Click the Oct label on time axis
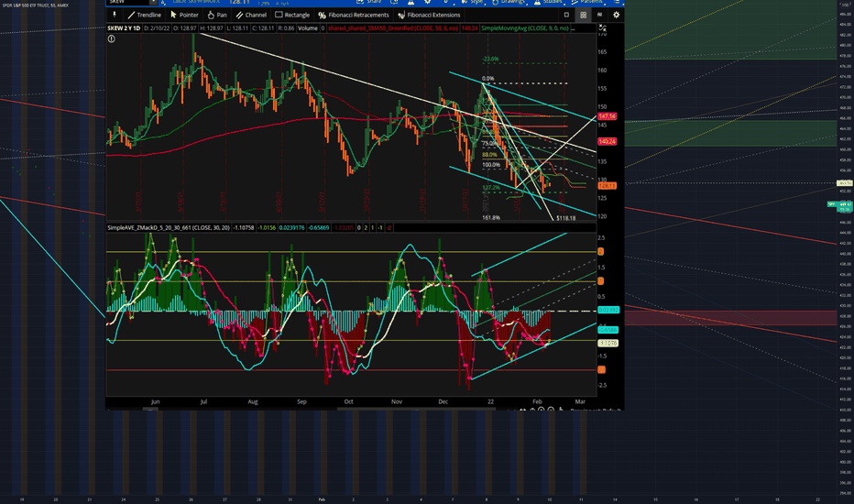854x504 pixels. coord(348,401)
